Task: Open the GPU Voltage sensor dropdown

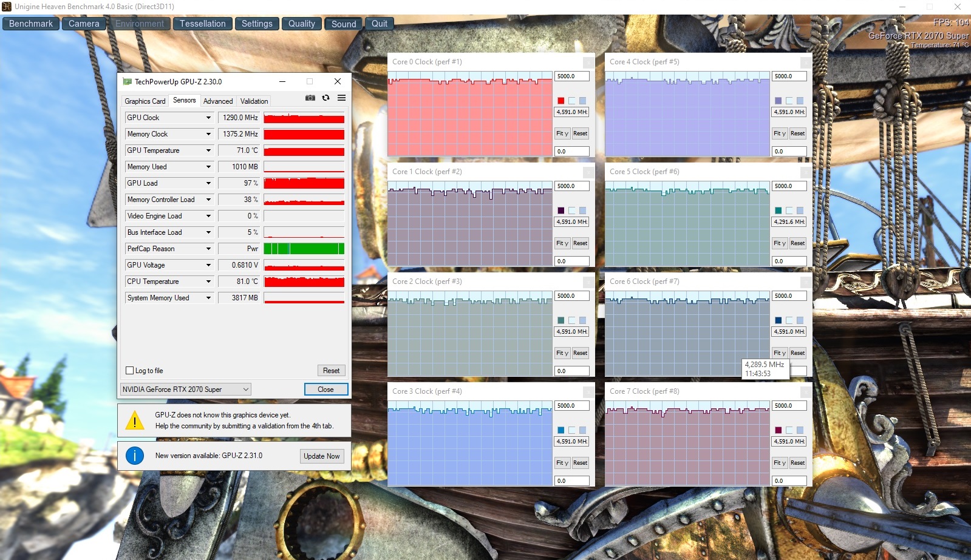Action: (208, 265)
